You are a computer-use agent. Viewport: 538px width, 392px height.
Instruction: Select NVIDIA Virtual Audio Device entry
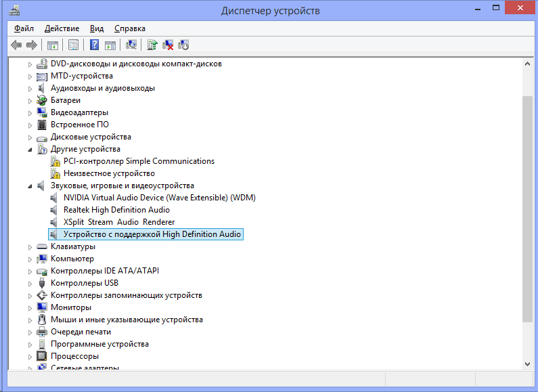coord(159,198)
